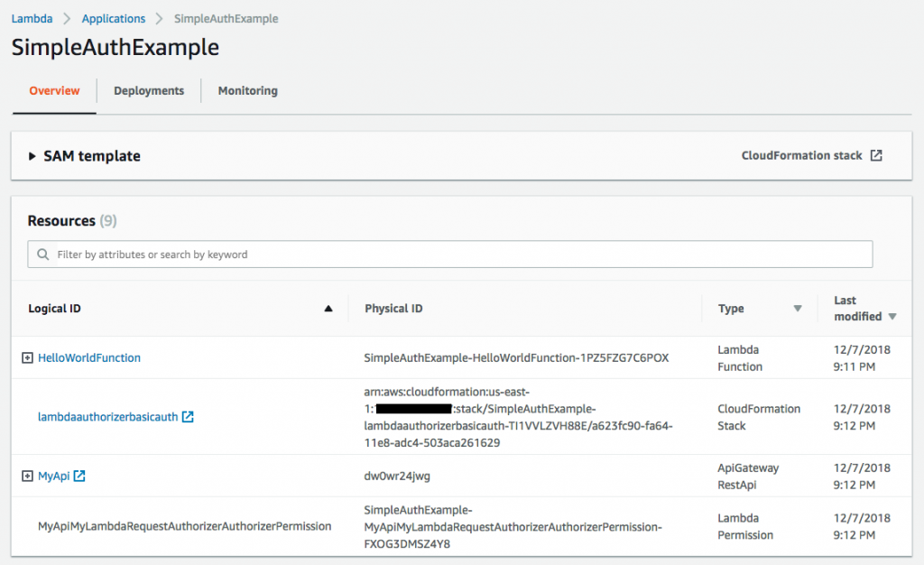Click external link icon next to MyApi
This screenshot has width=924, height=565.
[79, 476]
